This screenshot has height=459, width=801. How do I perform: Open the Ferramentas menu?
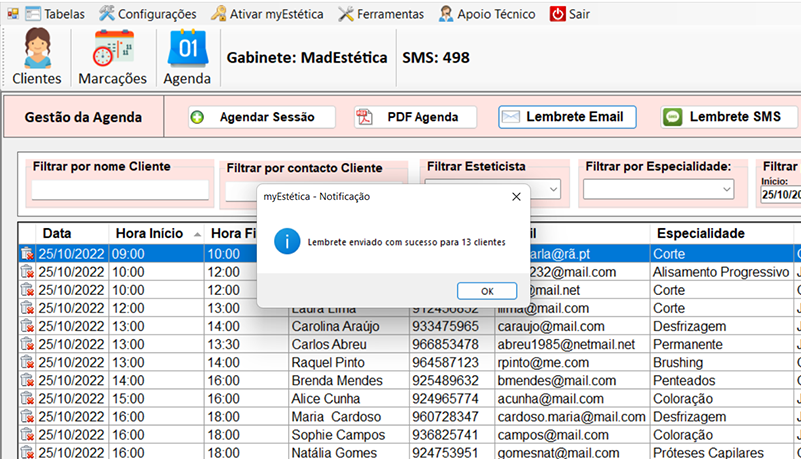pos(382,14)
